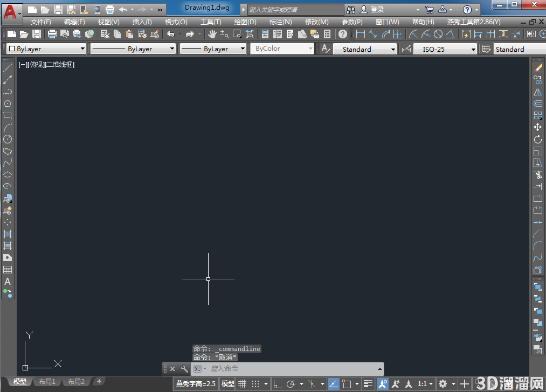Select the Array modify tool

(538, 115)
